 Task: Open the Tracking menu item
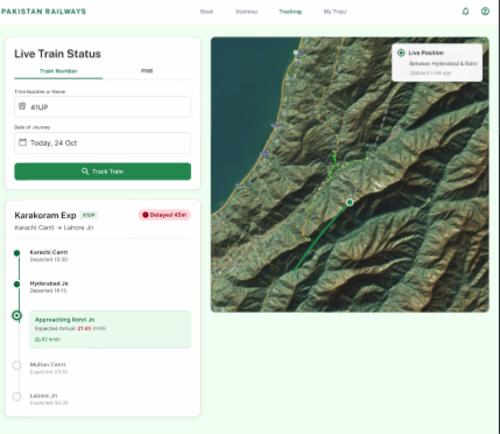tap(290, 12)
